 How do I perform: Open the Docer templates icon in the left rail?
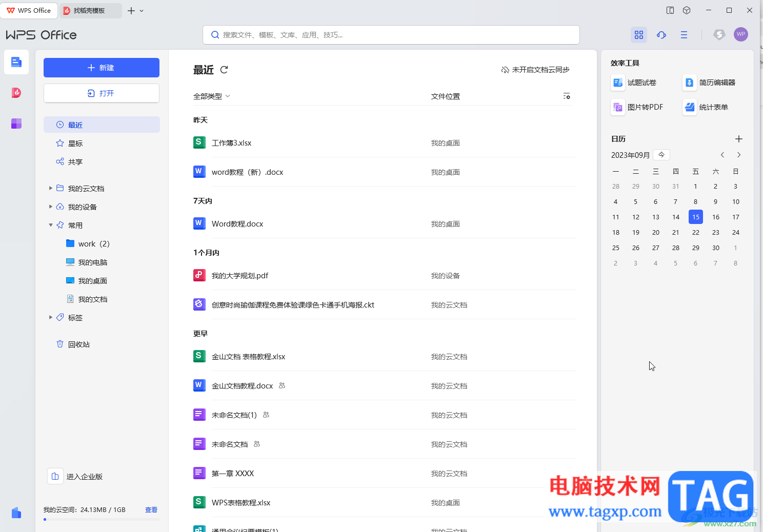(x=16, y=93)
